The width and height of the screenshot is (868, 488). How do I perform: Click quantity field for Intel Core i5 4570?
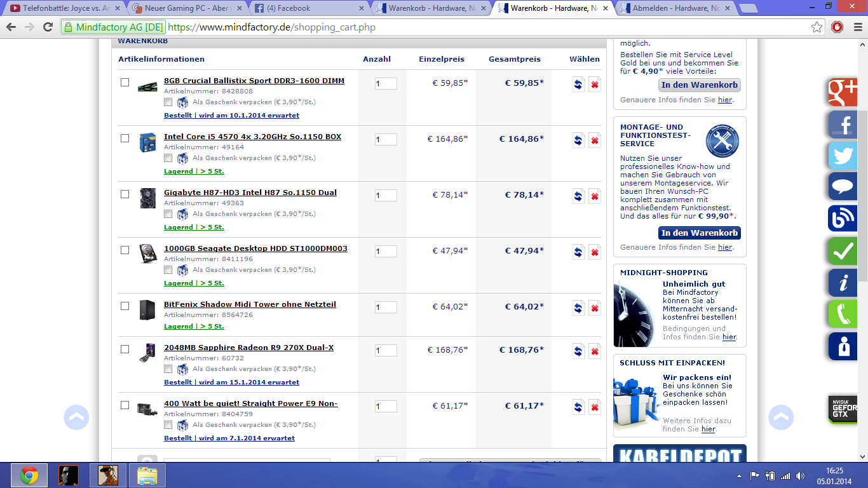[386, 139]
